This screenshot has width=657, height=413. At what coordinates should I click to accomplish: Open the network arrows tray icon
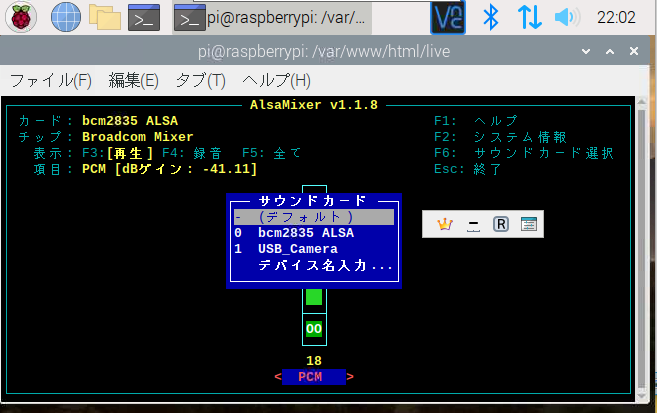coord(530,18)
